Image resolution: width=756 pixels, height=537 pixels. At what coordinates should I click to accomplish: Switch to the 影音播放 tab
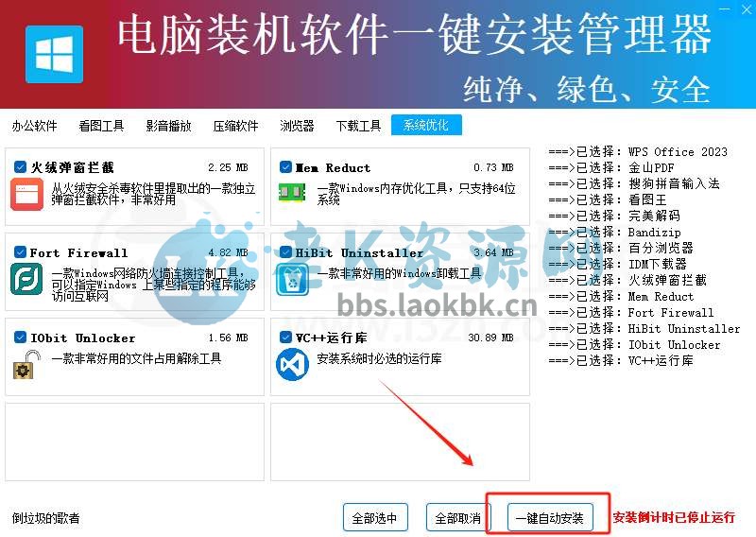[x=168, y=126]
